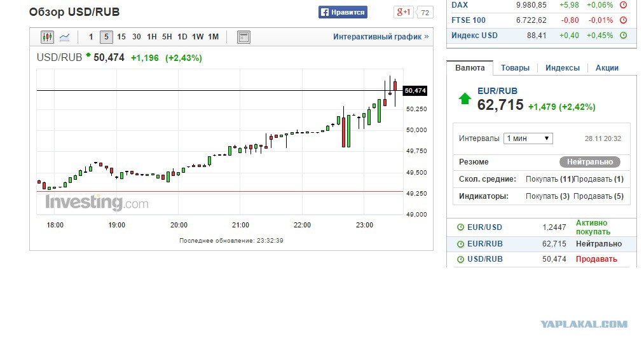Click the green clock icon for Индекс USD
The height and width of the screenshot is (343, 644).
tap(624, 36)
